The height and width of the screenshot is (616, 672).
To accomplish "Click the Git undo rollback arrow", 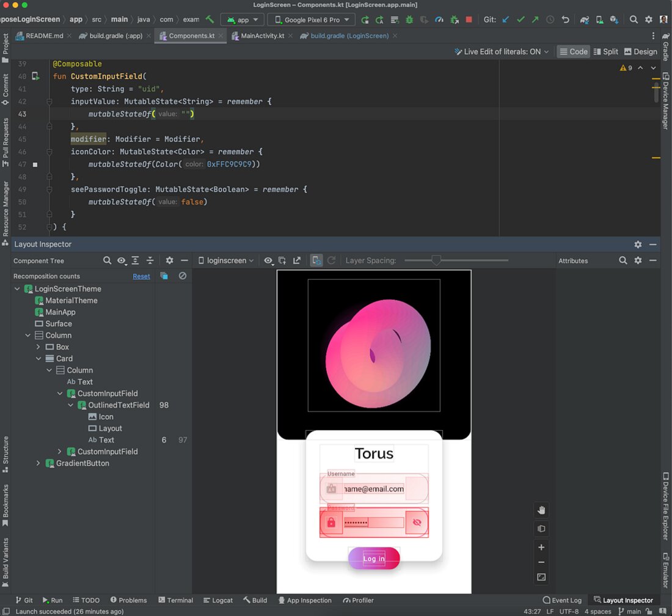I will [x=565, y=20].
